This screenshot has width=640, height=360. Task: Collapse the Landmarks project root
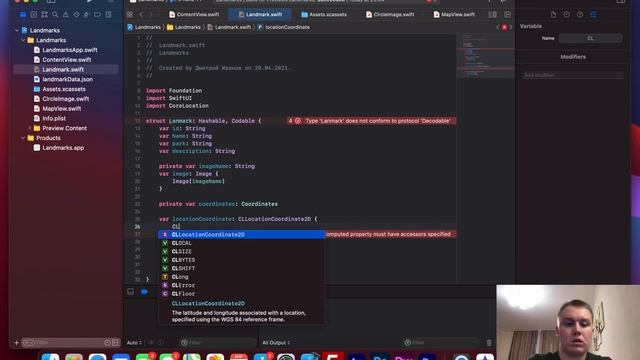pyautogui.click(x=17, y=30)
